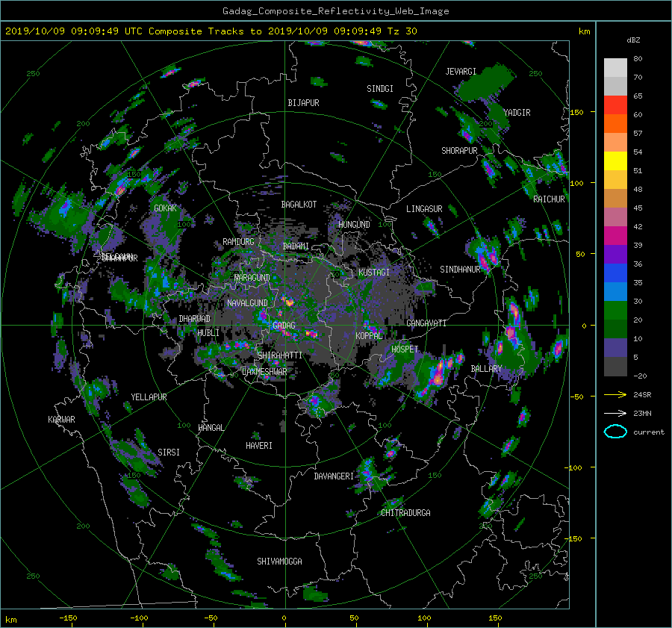Viewport: 672px width, 628px height.
Task: Click the HAVERI city label
Action: [259, 446]
